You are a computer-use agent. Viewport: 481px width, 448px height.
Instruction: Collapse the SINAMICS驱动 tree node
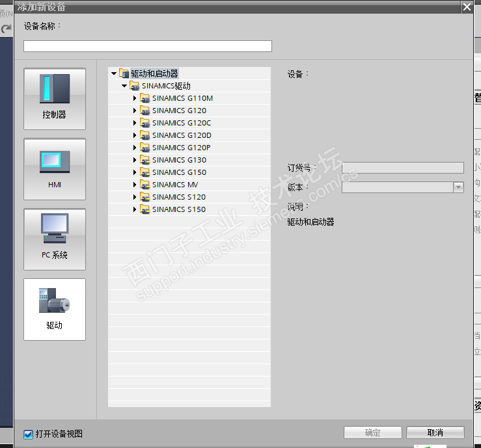point(124,86)
